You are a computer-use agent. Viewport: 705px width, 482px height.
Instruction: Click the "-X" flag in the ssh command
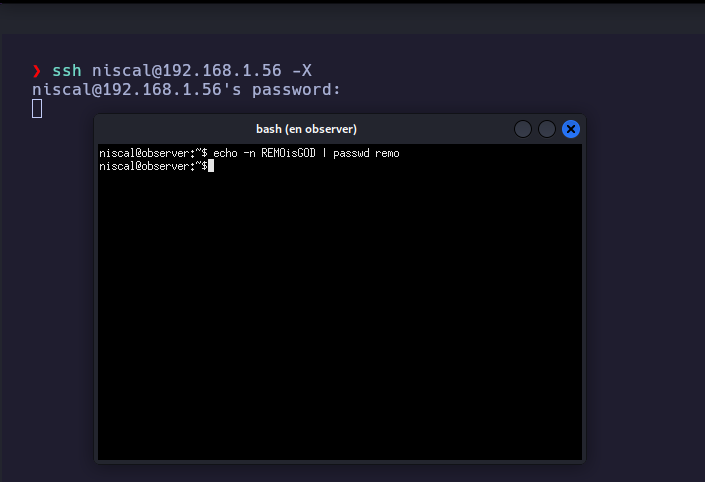(x=301, y=70)
